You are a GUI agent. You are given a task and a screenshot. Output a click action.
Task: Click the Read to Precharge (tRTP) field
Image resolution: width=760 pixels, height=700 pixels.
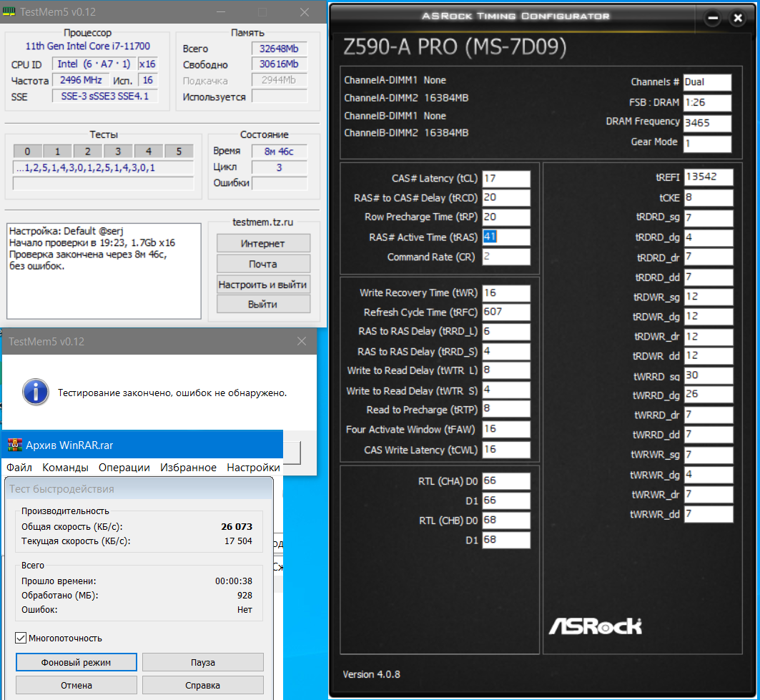point(506,409)
